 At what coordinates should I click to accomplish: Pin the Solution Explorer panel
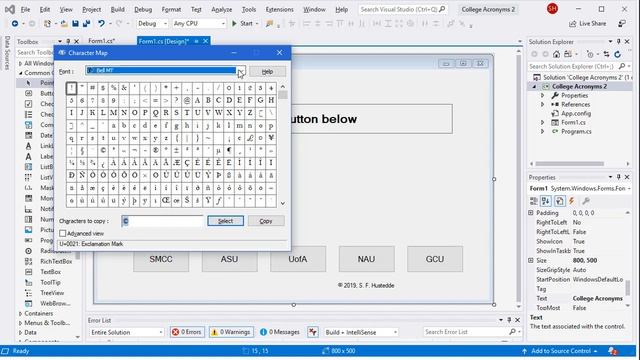619,42
